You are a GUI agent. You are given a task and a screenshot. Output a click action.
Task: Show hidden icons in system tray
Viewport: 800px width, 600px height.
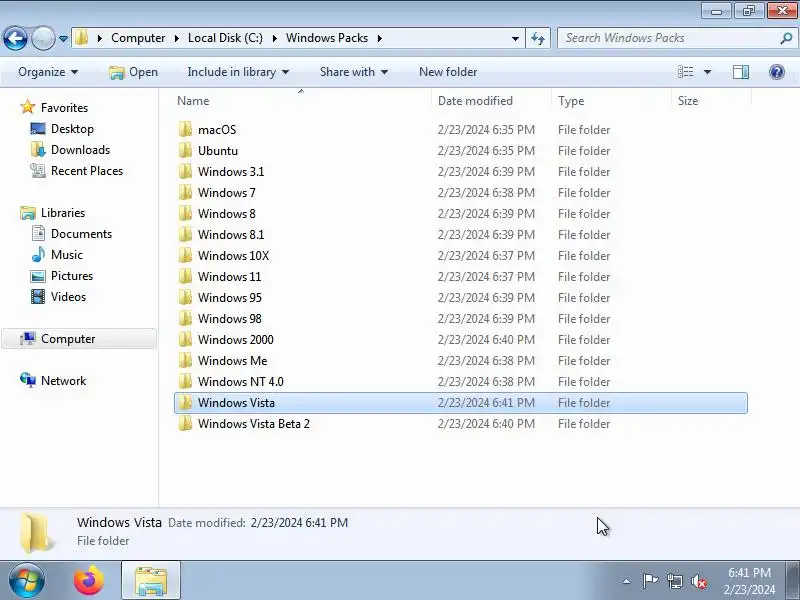coord(627,581)
